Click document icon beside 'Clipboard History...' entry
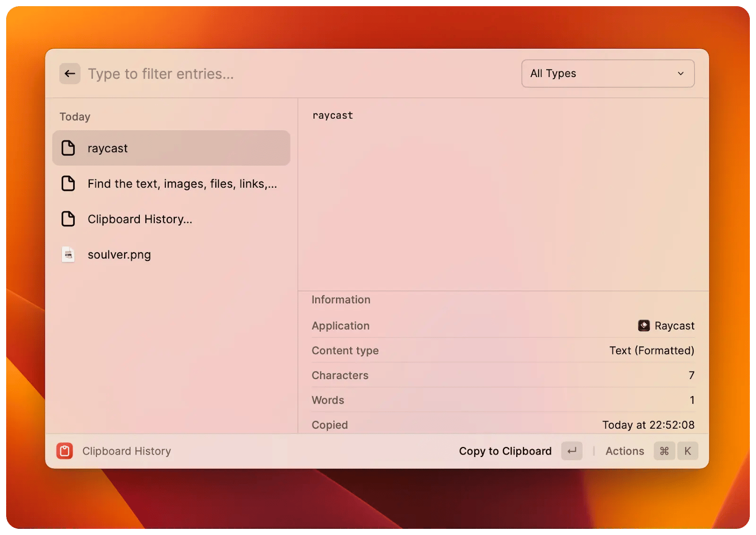 point(69,219)
